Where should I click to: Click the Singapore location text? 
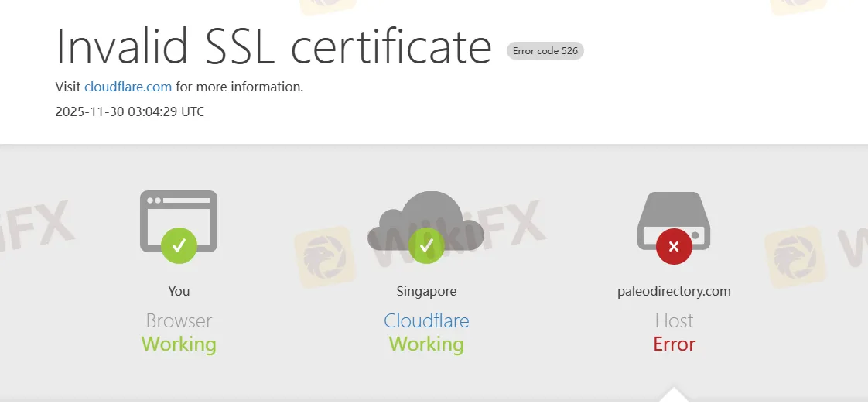click(x=426, y=291)
